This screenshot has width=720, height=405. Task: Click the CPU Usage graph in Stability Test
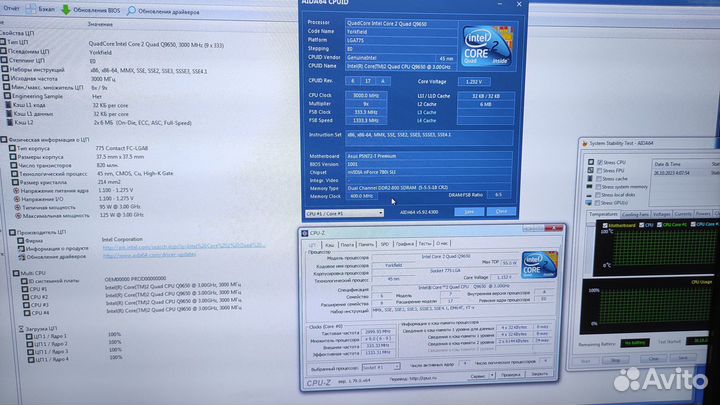[x=647, y=306]
